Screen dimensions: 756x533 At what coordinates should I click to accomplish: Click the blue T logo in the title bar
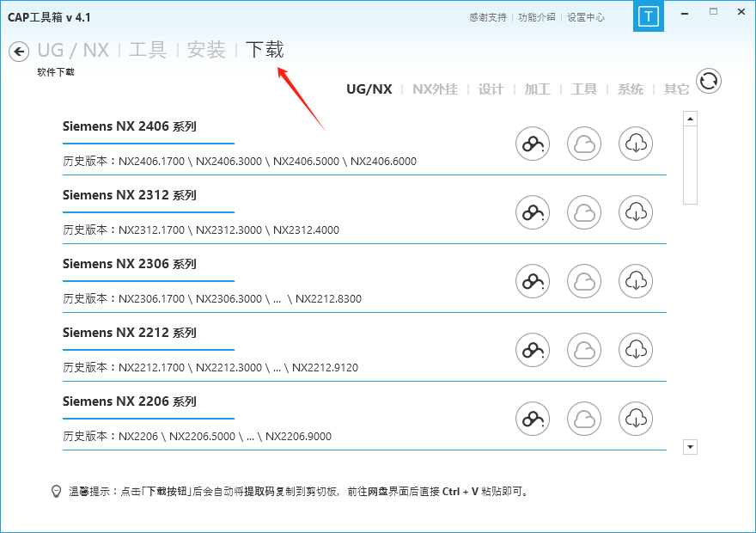[649, 15]
